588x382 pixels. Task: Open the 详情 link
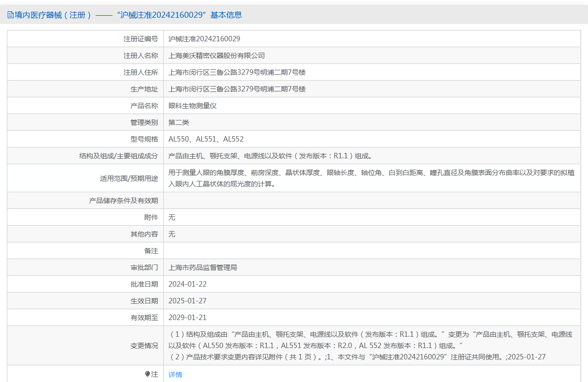pos(175,375)
